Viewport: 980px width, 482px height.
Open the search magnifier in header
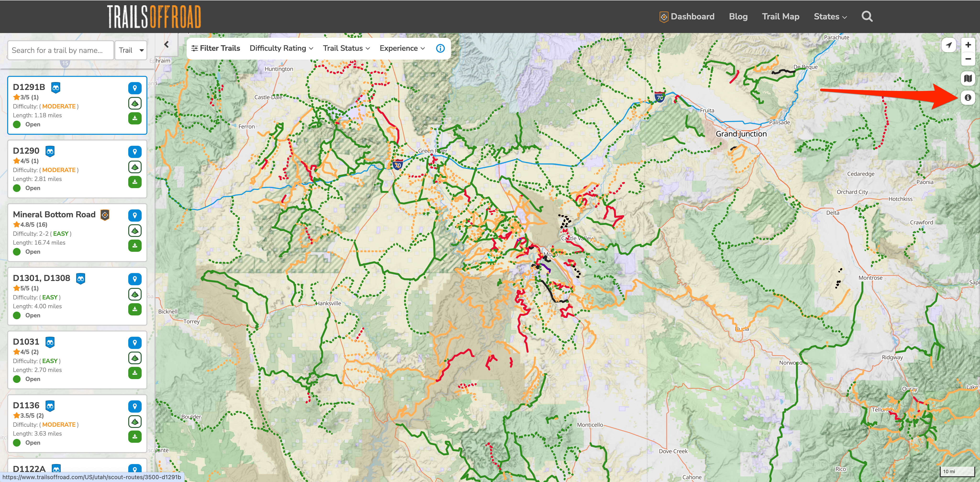[867, 16]
